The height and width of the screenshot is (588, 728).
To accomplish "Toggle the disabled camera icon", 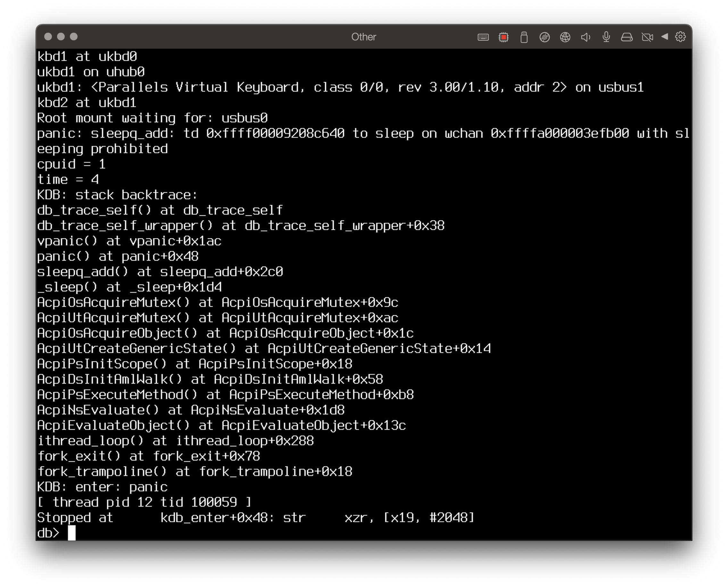I will pos(647,37).
